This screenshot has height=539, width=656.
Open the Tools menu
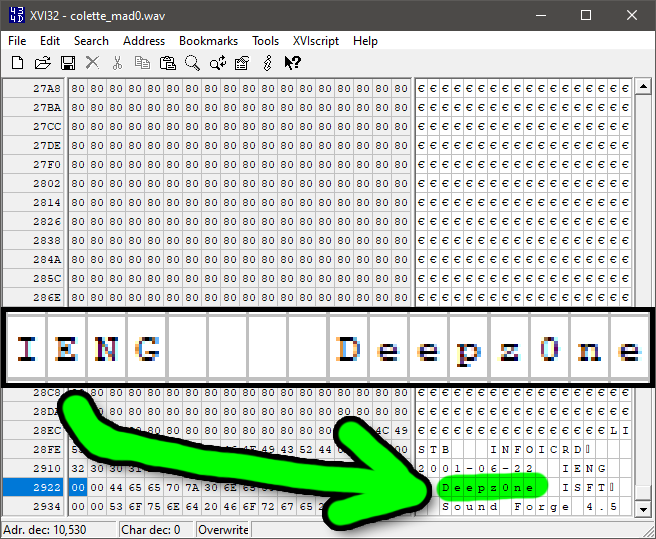(x=265, y=41)
